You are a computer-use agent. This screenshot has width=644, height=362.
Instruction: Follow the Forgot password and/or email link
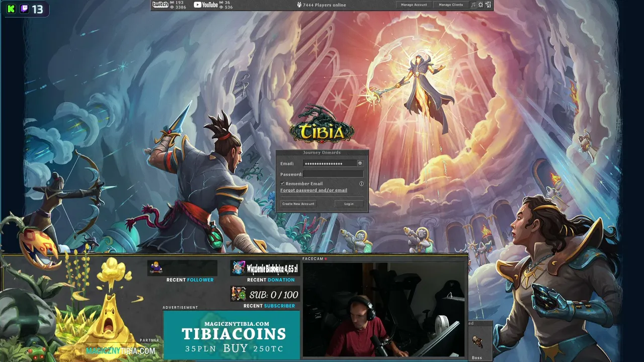313,190
